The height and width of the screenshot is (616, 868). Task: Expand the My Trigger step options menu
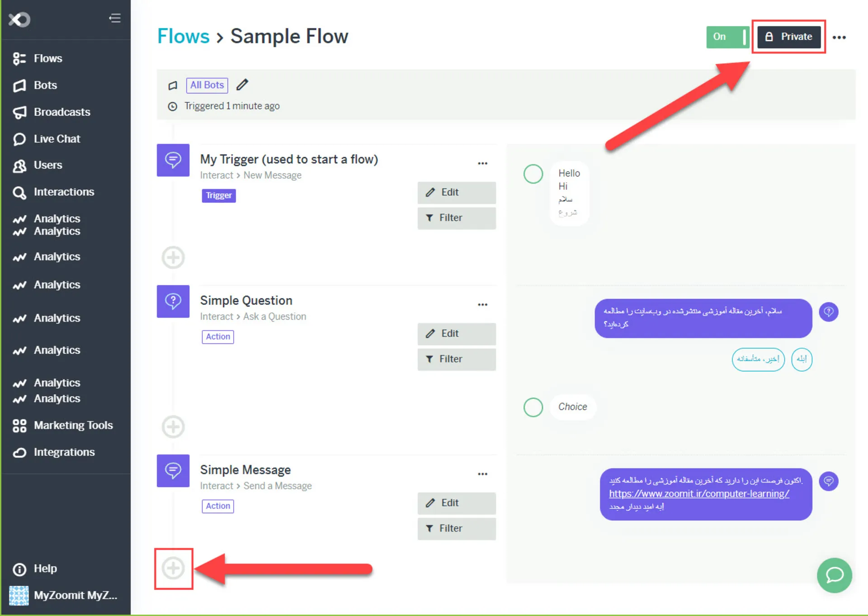(482, 163)
